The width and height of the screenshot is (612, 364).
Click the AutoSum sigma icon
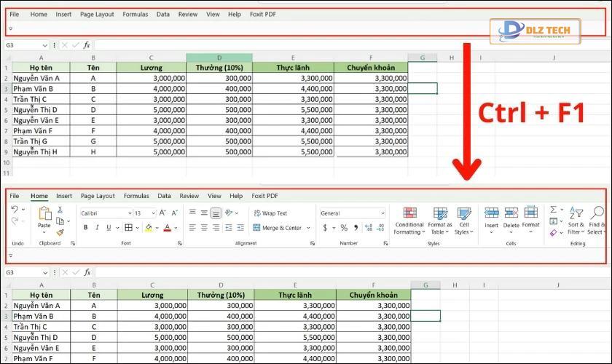click(x=554, y=210)
